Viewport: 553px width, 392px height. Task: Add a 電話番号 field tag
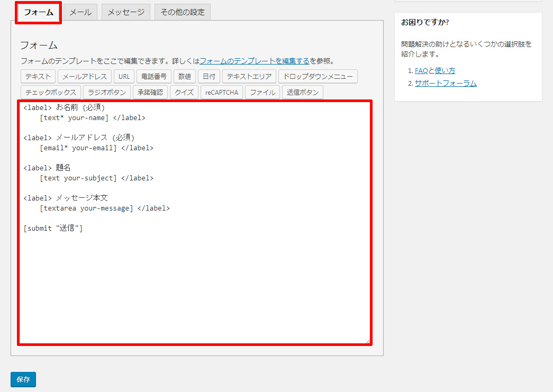click(x=153, y=77)
